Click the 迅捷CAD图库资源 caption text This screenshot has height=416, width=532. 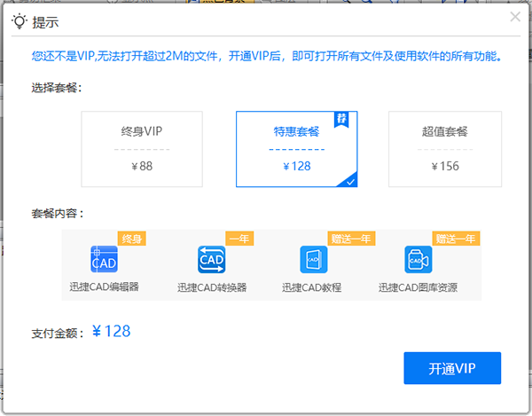[418, 287]
